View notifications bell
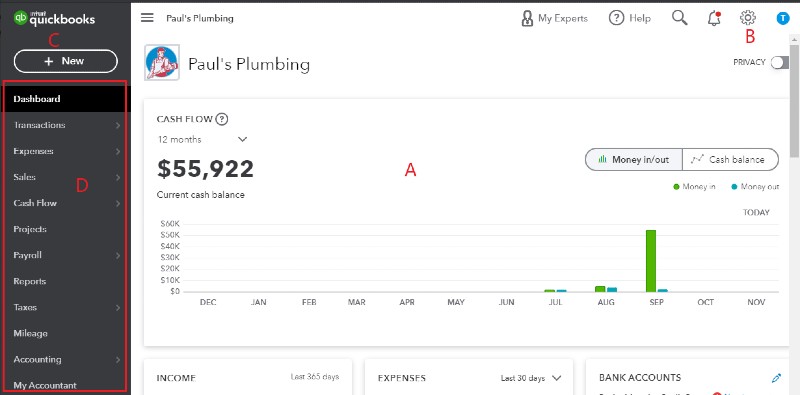 click(x=714, y=18)
